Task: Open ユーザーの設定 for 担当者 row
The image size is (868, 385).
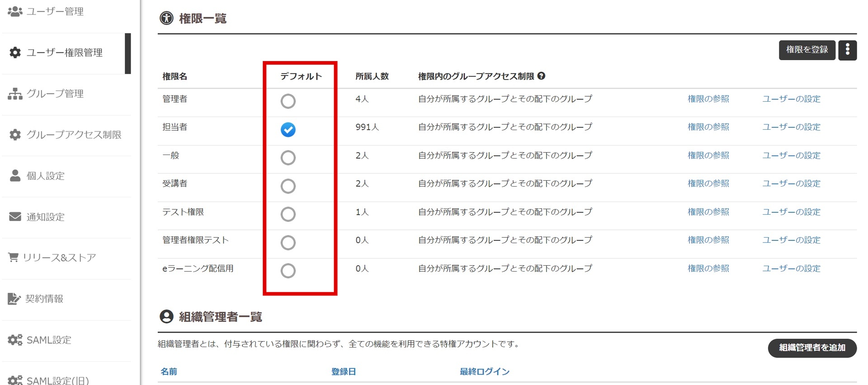Action: (792, 127)
